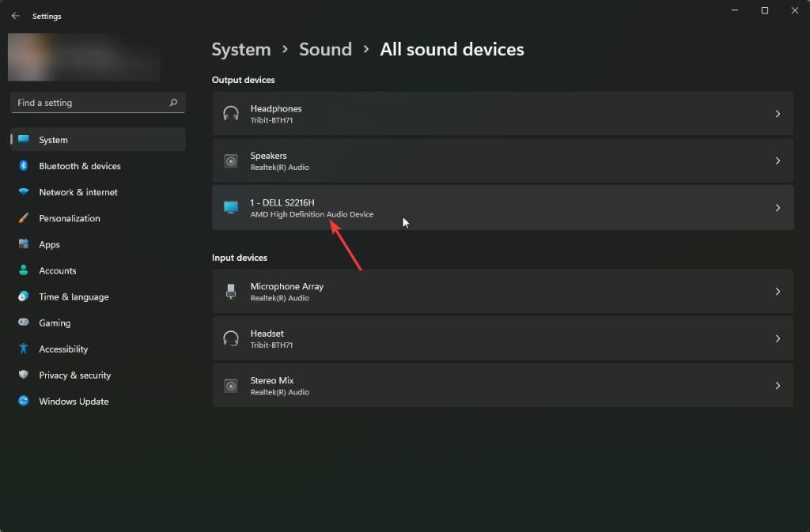Go to Windows Update label

coord(74,402)
